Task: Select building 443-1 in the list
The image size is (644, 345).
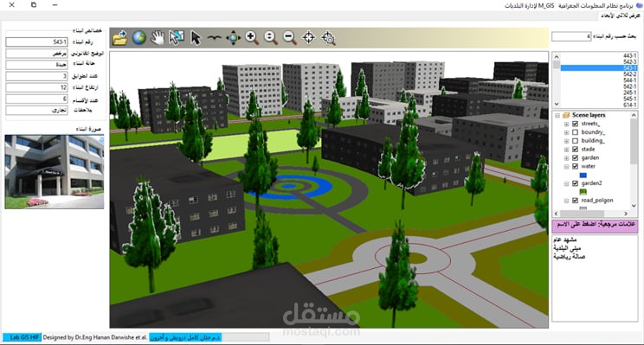Action: [598, 55]
